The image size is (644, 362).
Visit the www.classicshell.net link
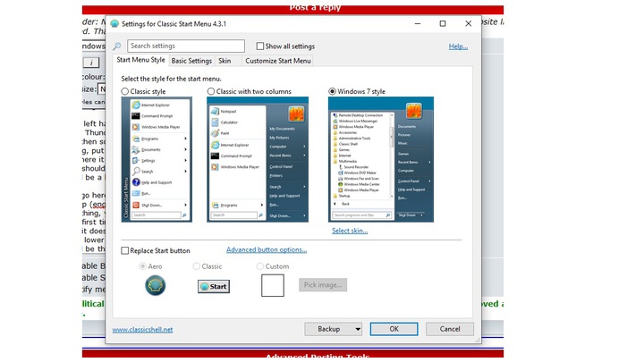(142, 330)
